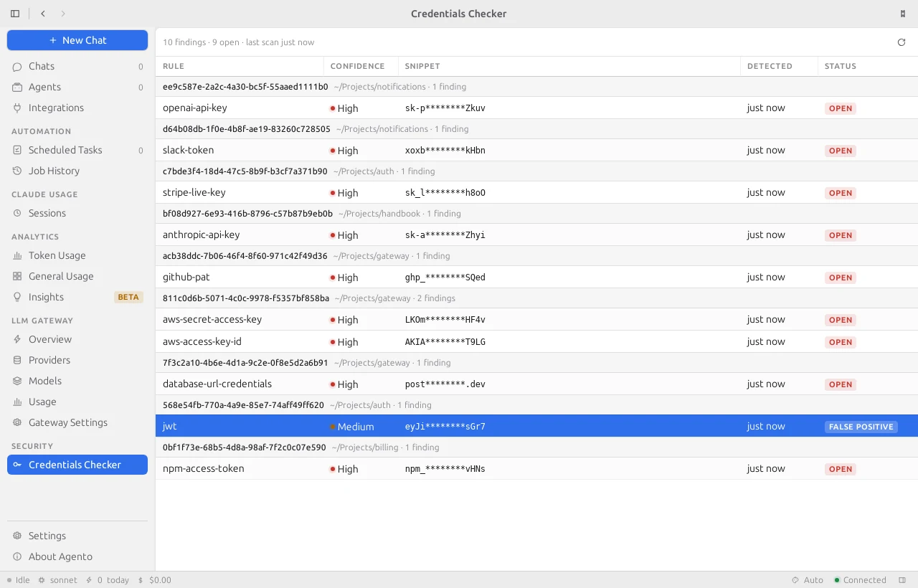Click the sonnet model in status bar
This screenshot has height=588, width=918.
point(58,580)
